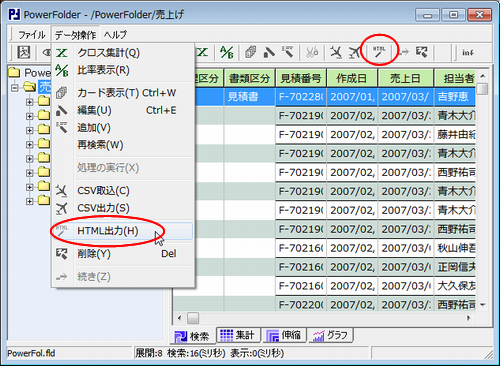Click the inf toolbar button
The height and width of the screenshot is (366, 500).
(x=468, y=52)
